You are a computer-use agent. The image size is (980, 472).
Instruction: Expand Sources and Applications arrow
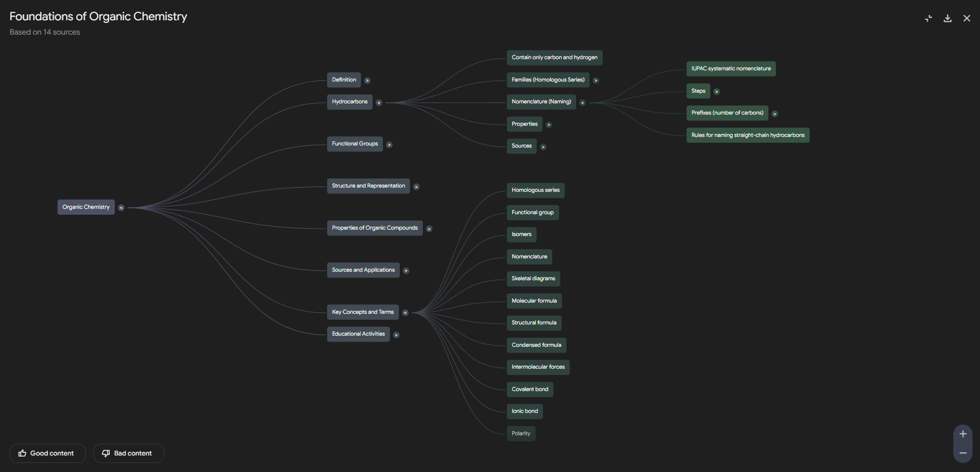[x=406, y=271]
